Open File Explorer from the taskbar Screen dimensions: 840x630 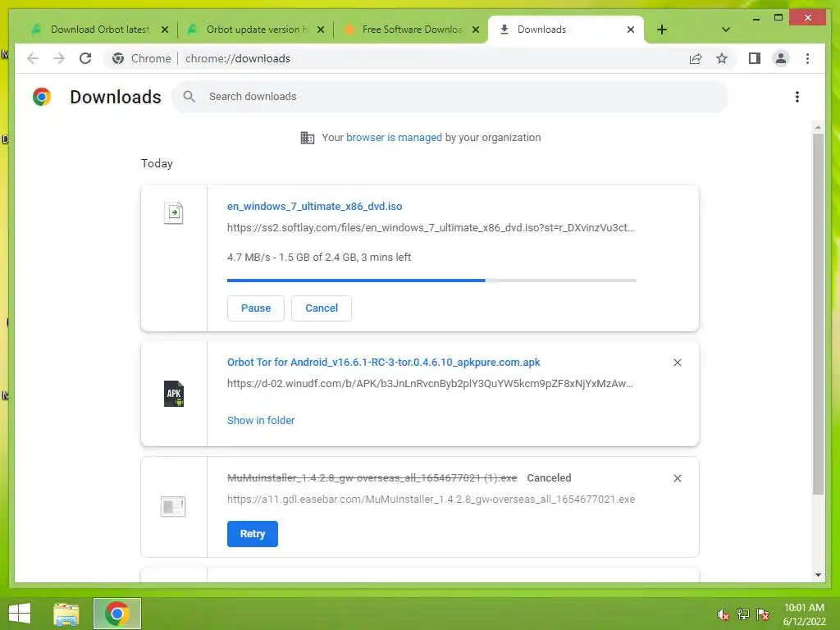[x=66, y=614]
